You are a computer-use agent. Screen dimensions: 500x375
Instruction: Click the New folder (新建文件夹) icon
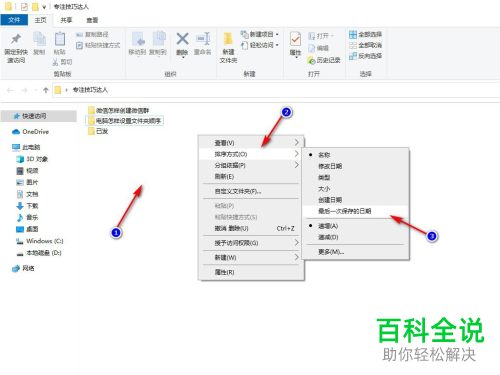point(228,39)
